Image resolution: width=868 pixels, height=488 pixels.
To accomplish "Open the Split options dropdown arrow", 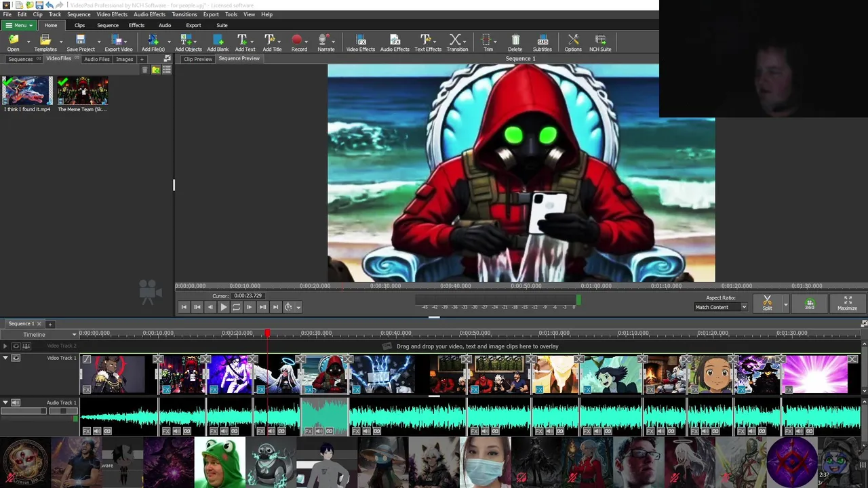I will click(785, 304).
